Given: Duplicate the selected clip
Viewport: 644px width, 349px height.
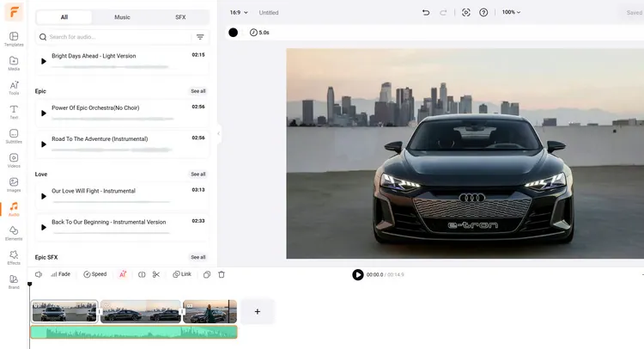Looking at the screenshot, I should tap(207, 274).
